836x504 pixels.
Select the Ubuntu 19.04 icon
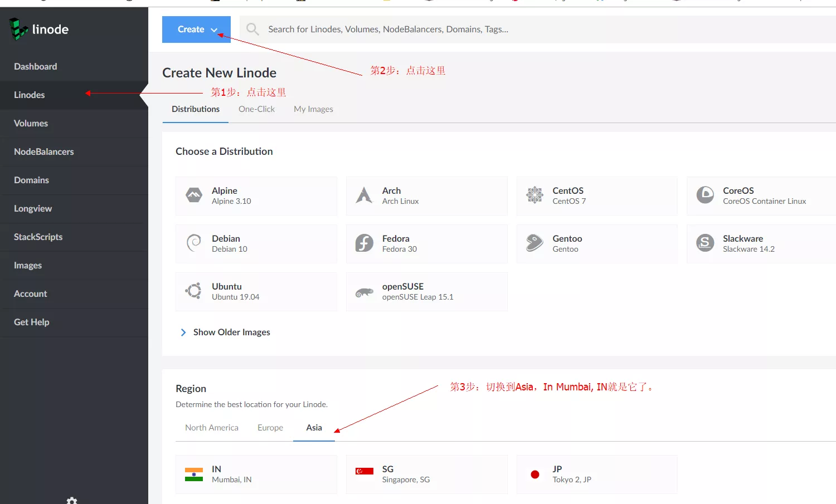(194, 291)
